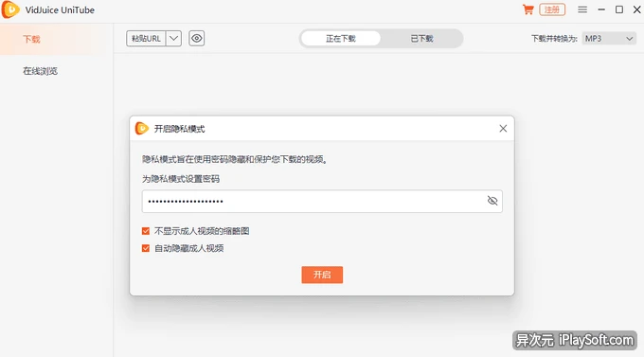This screenshot has height=357, width=644.
Task: Maximize the VidJuice UniTube window
Action: 619,9
